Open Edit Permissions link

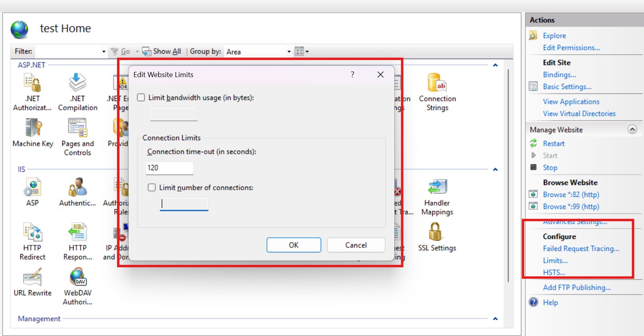click(571, 48)
